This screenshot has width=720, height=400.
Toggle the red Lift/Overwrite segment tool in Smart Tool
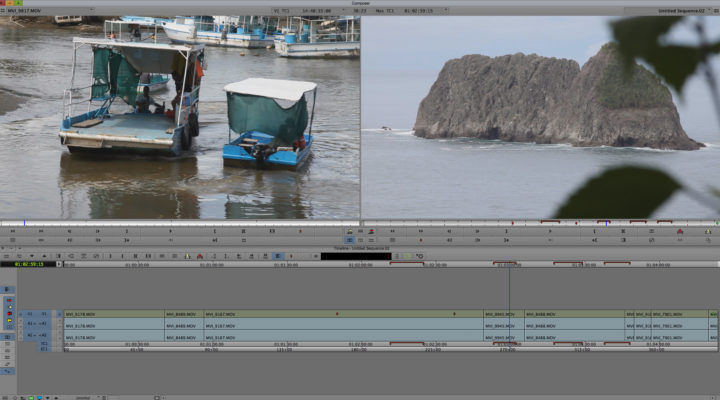coord(9,300)
